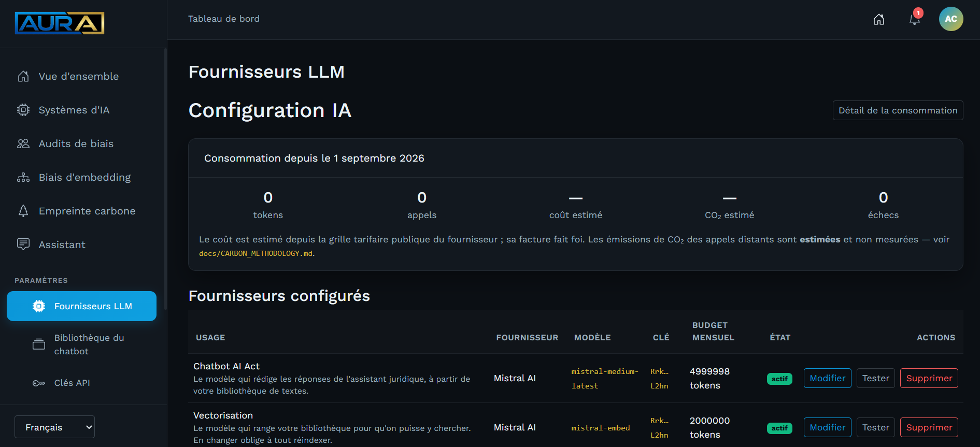The height and width of the screenshot is (447, 980).
Task: Click the Empreinte carbone tree icon
Action: [23, 211]
